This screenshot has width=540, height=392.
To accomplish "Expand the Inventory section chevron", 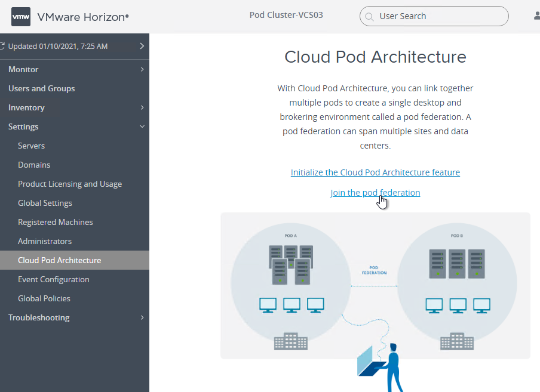I will [x=142, y=107].
